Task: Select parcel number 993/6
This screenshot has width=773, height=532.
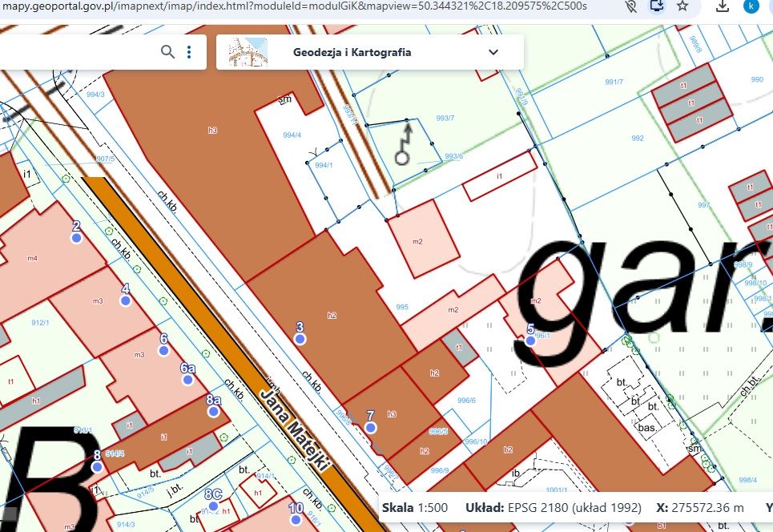Action: coord(453,156)
